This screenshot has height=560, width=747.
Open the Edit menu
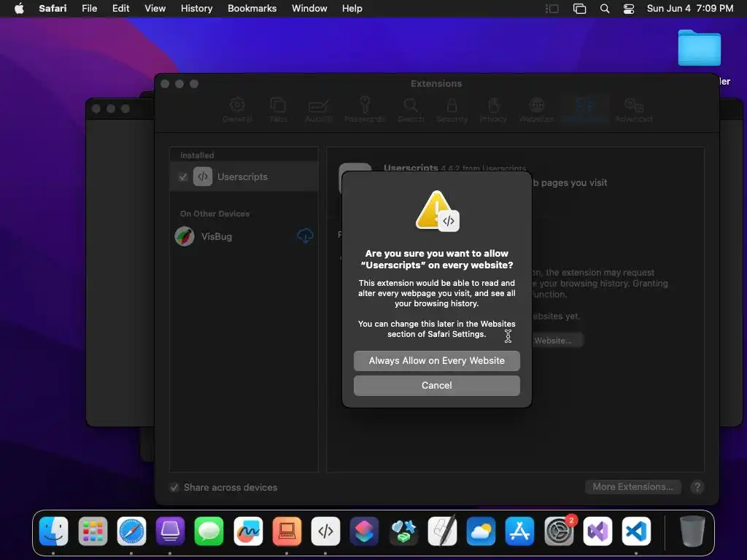click(x=120, y=8)
